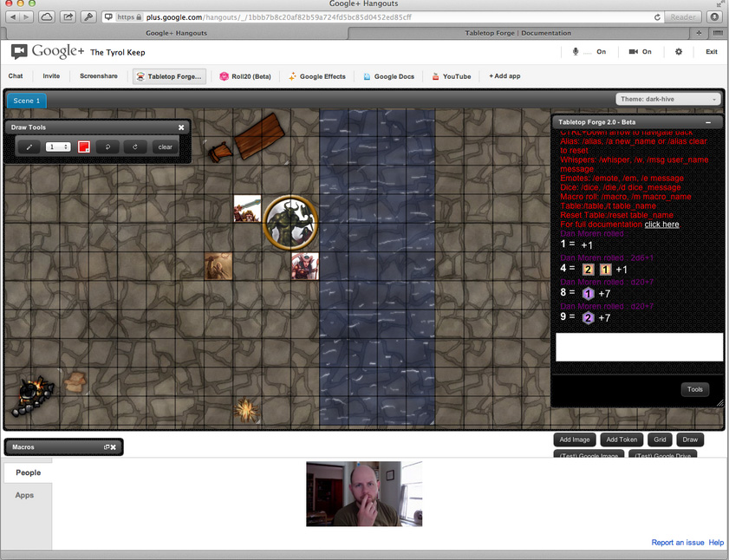Open the YouTube app

pos(451,76)
